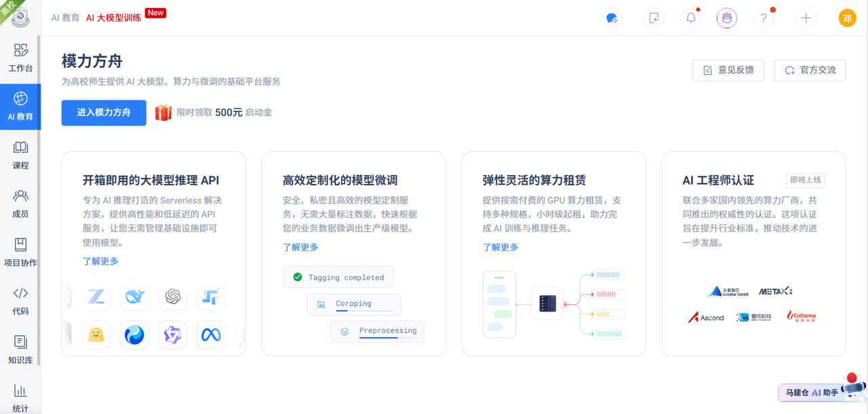Click the plus create icon in header
The height and width of the screenshot is (414, 868).
806,18
